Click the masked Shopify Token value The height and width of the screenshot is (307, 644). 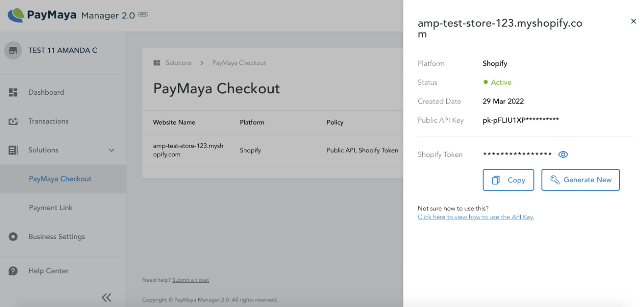pyautogui.click(x=517, y=155)
